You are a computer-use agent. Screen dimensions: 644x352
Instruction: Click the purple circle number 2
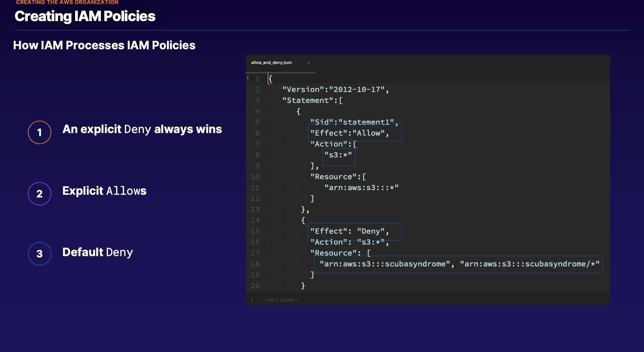[x=40, y=194]
